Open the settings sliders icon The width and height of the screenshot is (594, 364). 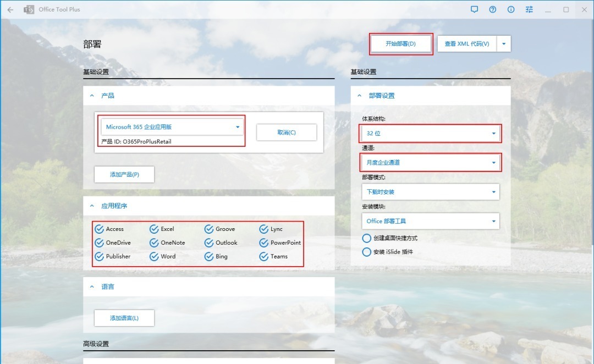pos(529,9)
